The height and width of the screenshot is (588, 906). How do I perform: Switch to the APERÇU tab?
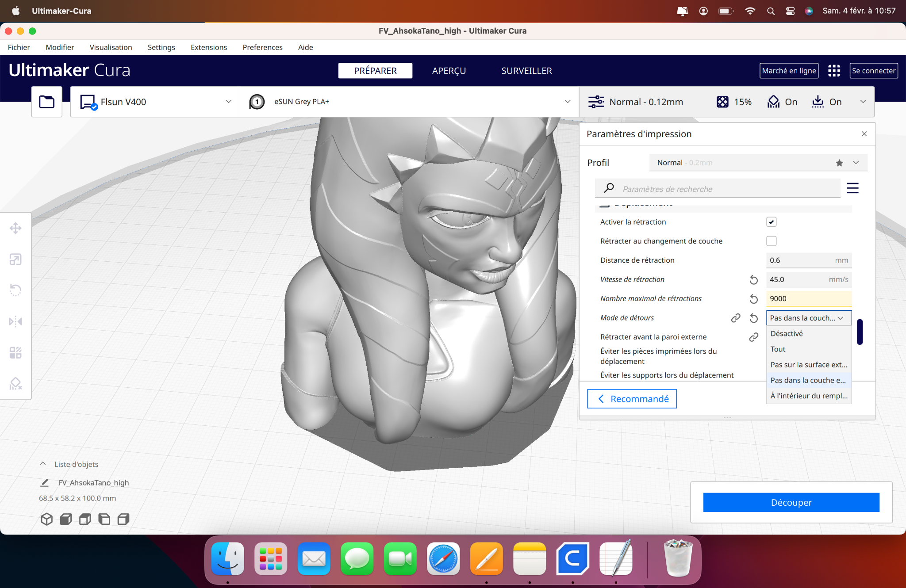tap(449, 71)
